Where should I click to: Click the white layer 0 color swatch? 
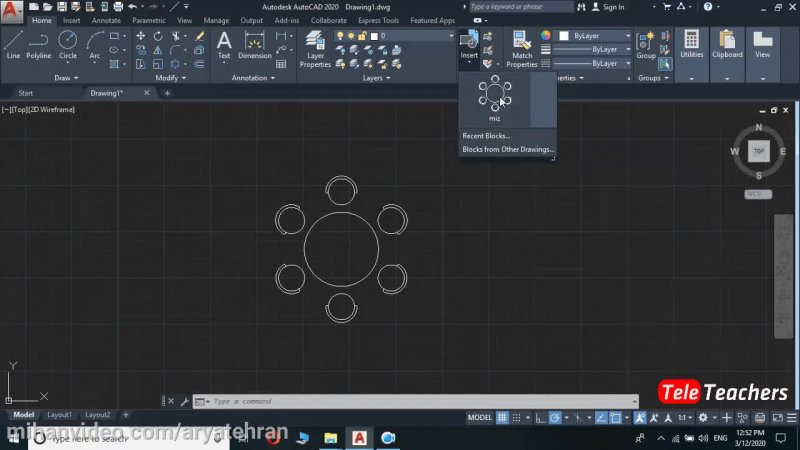(x=374, y=36)
